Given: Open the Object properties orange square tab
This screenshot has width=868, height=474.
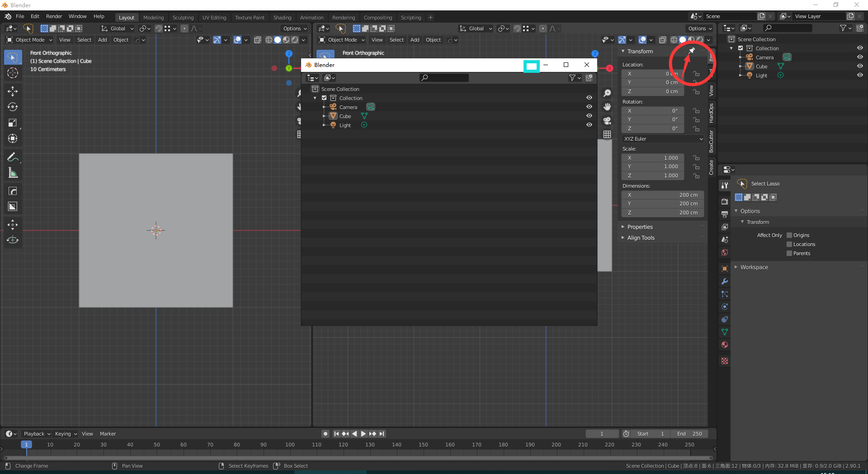Looking at the screenshot, I should (x=725, y=269).
